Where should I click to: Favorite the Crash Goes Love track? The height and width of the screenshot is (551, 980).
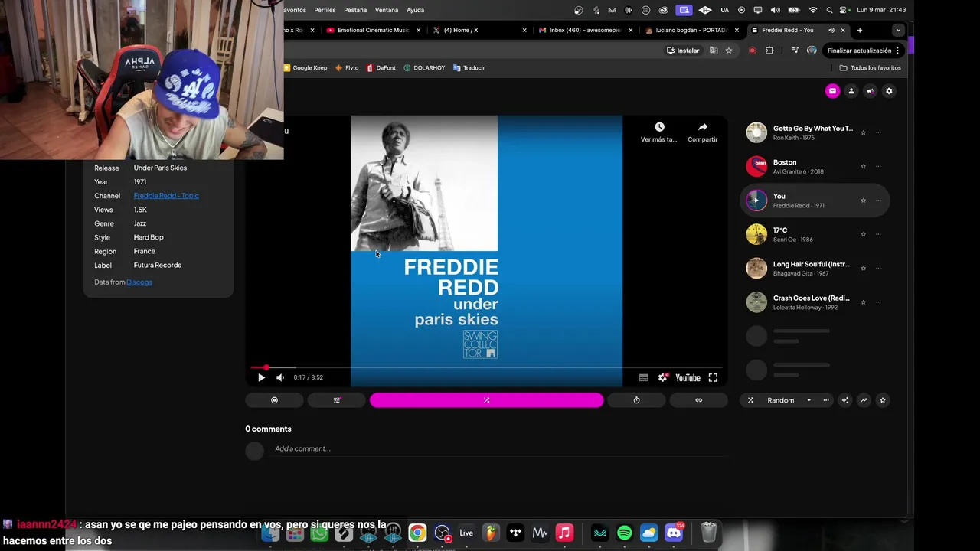click(863, 302)
